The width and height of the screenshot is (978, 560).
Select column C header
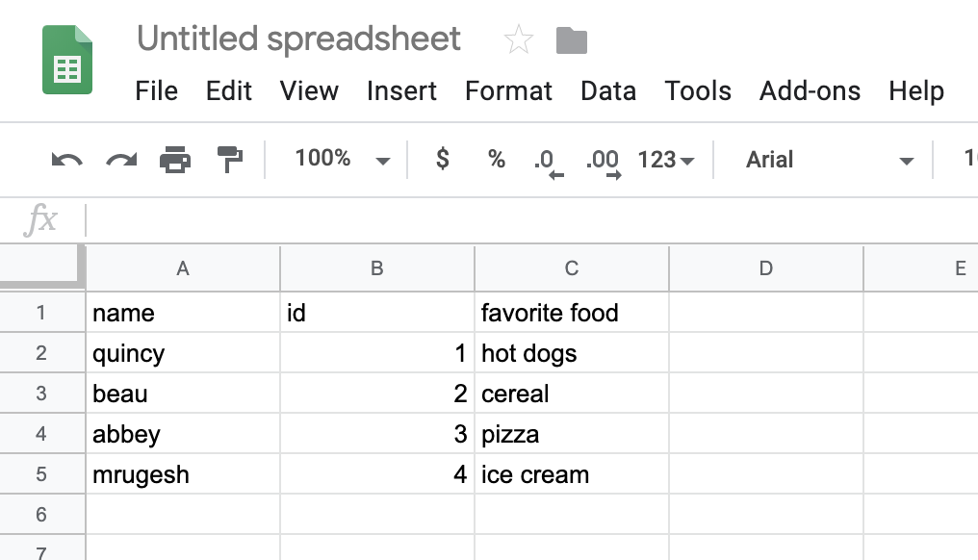(572, 269)
